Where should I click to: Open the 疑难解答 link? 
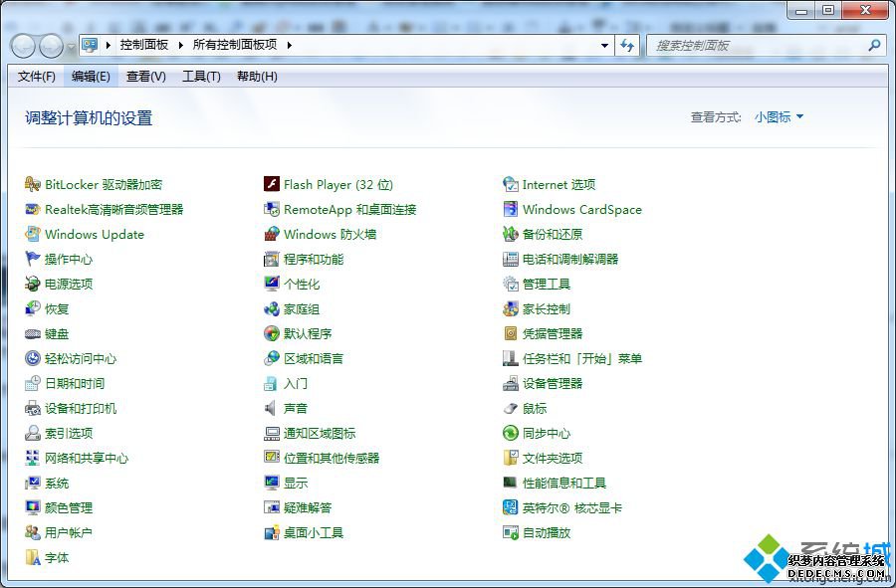(x=308, y=507)
